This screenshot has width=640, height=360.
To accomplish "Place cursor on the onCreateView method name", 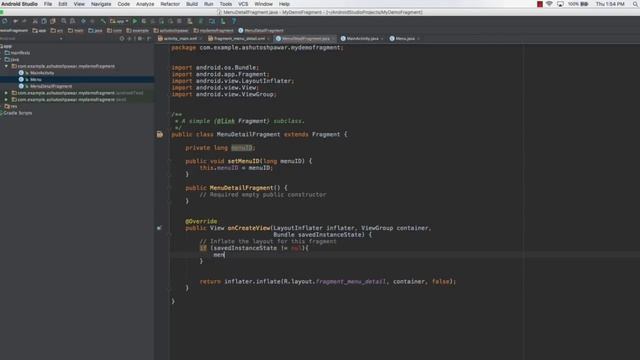I will click(x=249, y=228).
